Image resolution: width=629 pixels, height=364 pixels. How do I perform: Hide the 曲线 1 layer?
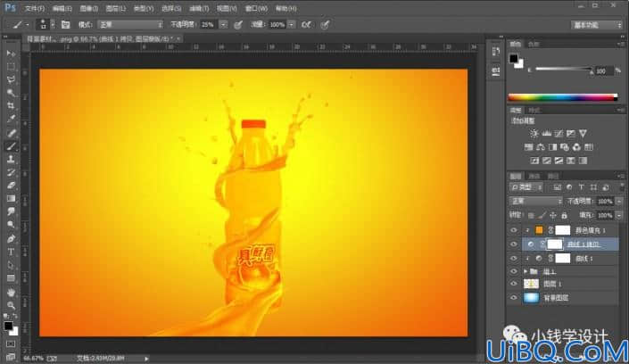point(514,258)
